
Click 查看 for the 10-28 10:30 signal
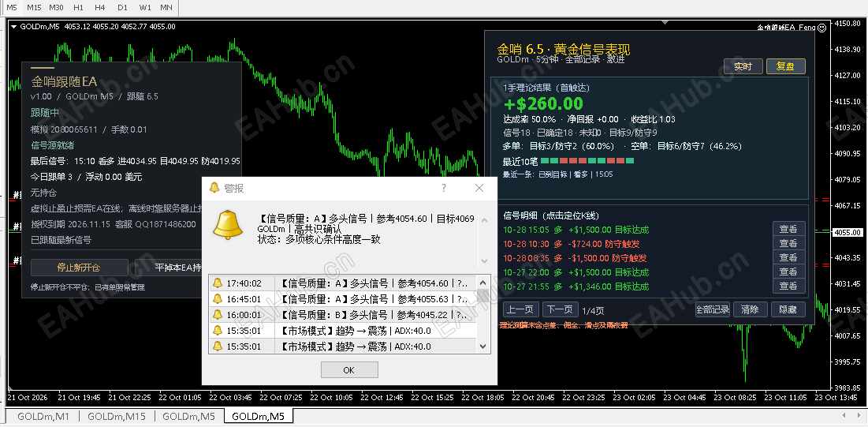point(788,243)
